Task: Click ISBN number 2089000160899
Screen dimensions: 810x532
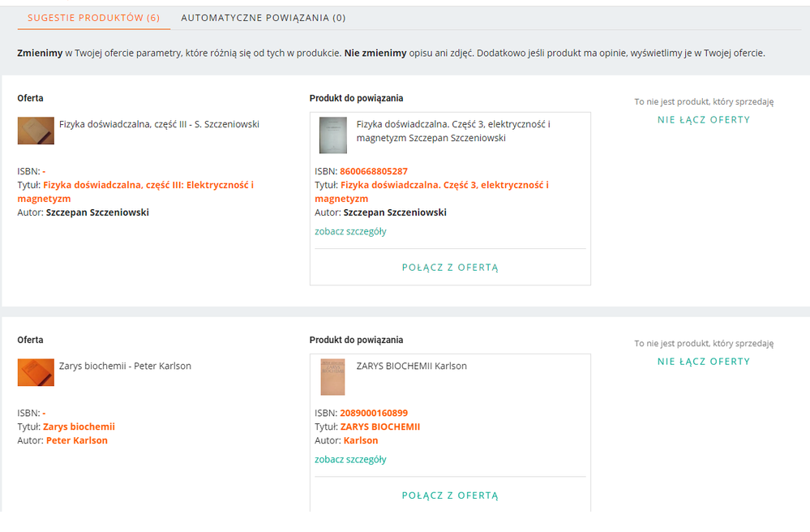Action: [374, 413]
